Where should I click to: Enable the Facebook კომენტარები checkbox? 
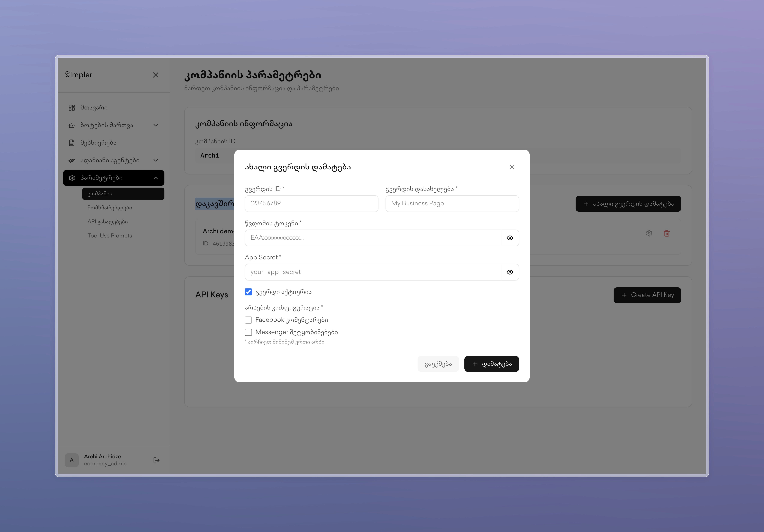[248, 320]
